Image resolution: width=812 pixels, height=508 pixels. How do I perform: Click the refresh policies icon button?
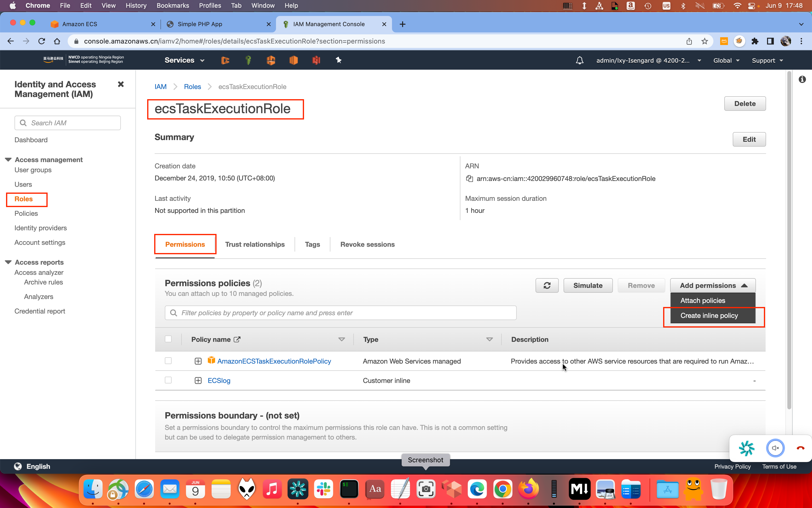[547, 285]
